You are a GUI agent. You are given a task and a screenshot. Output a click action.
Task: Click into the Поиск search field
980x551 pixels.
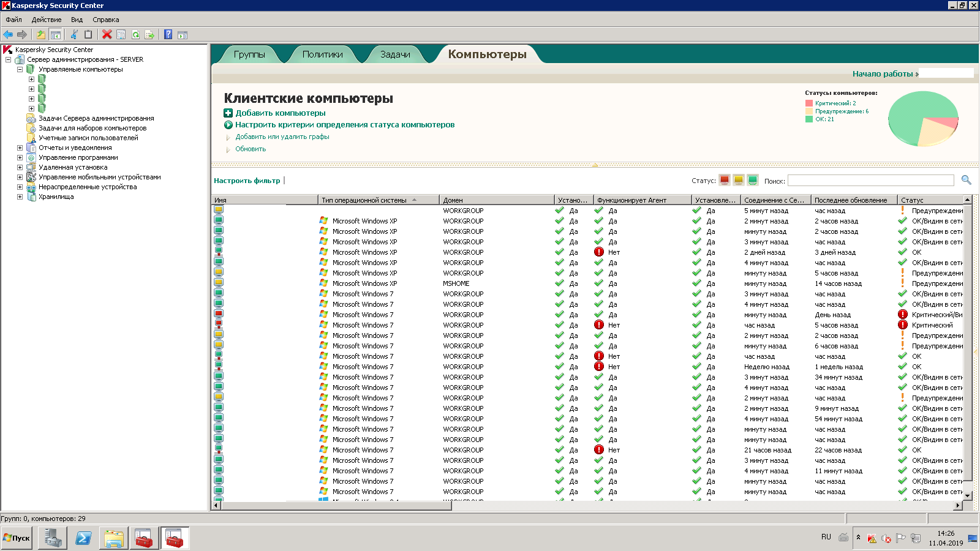click(870, 181)
